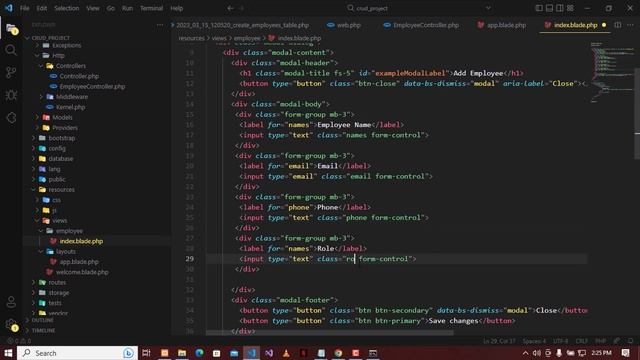Open editor More Actions ellipsis
This screenshot has width=640, height=360.
click(x=630, y=25)
